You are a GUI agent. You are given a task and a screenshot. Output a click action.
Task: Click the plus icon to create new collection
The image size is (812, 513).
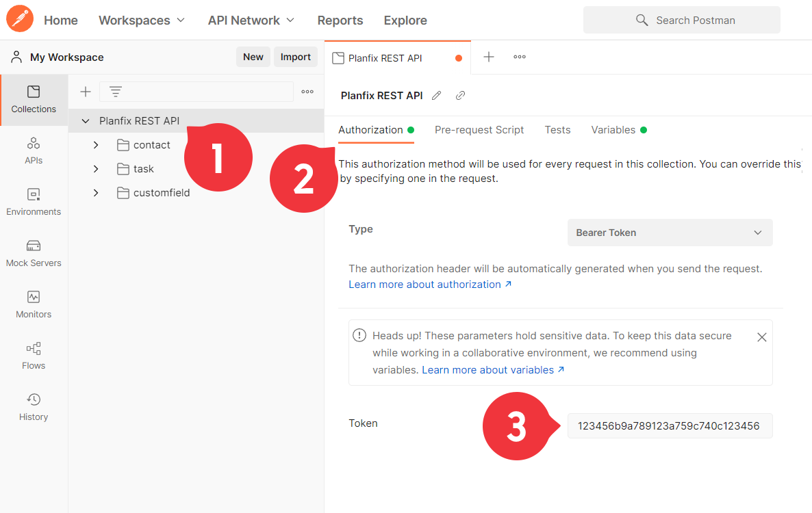coord(86,92)
